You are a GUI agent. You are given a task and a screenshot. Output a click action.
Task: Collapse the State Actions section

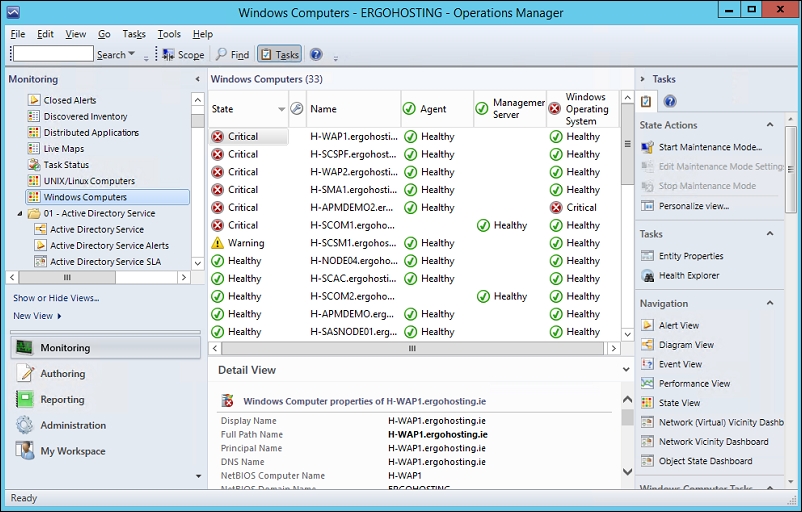770,125
